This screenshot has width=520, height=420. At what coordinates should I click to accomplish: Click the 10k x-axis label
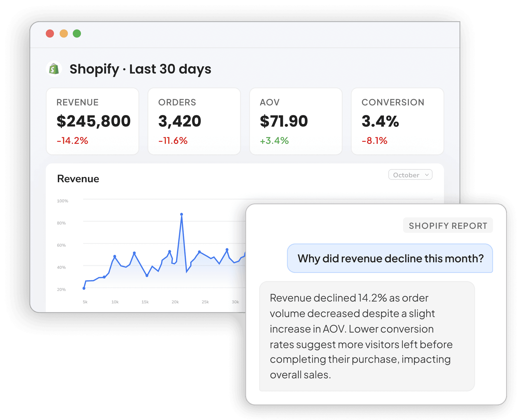coord(115,302)
